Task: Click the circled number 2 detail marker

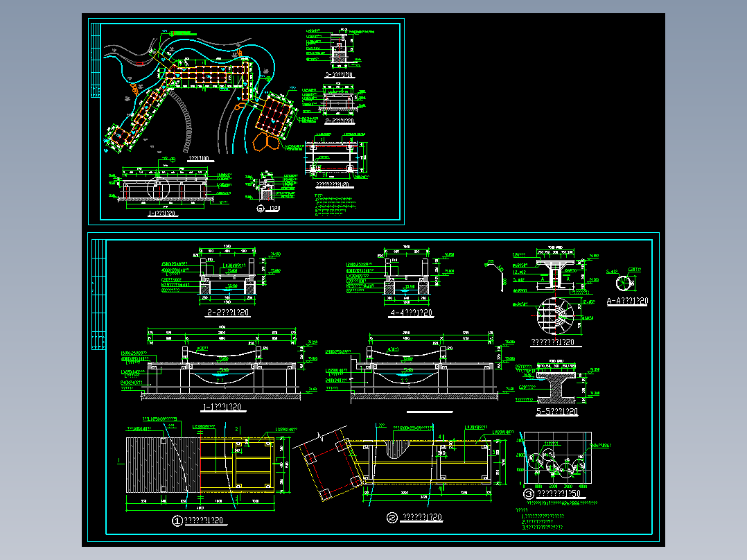Action: pos(392,518)
